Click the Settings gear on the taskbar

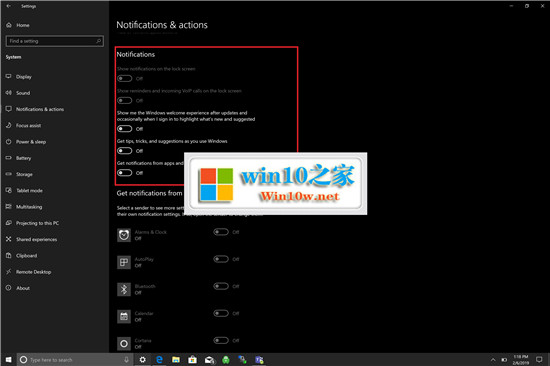142,360
